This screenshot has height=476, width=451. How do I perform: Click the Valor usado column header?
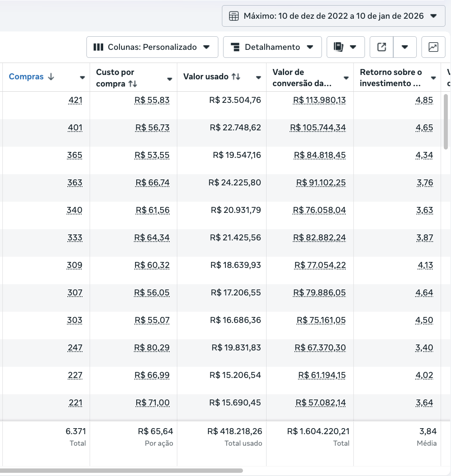pyautogui.click(x=206, y=77)
